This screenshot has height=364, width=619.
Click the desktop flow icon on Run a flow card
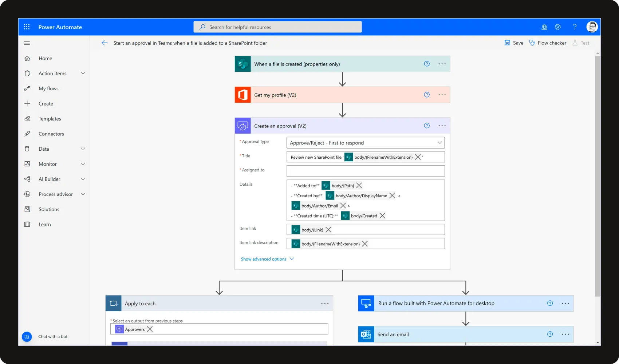click(x=366, y=303)
